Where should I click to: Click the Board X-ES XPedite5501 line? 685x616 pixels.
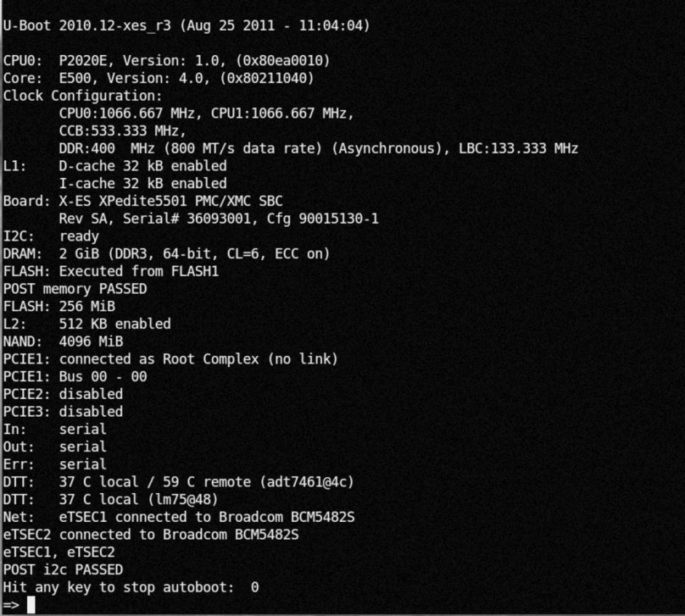click(143, 201)
